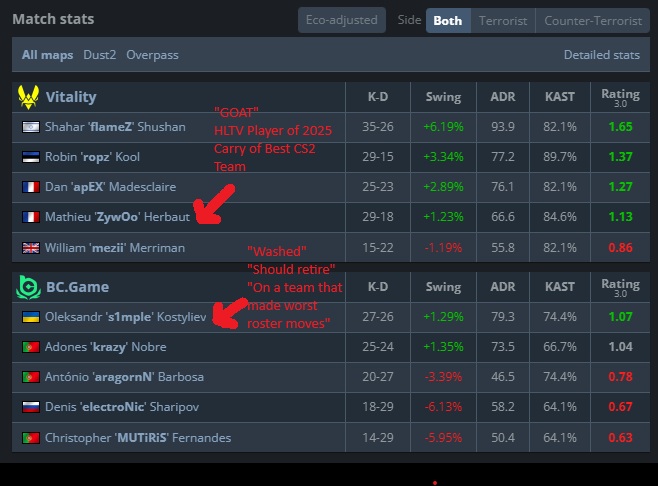Click the BC.Game table Rating 3.0 header

(x=620, y=287)
